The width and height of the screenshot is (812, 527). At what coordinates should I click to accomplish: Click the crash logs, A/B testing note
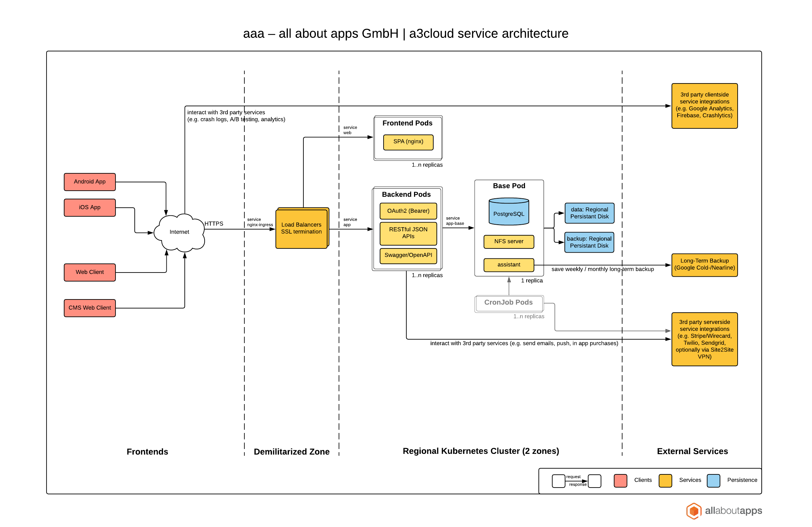tap(236, 116)
